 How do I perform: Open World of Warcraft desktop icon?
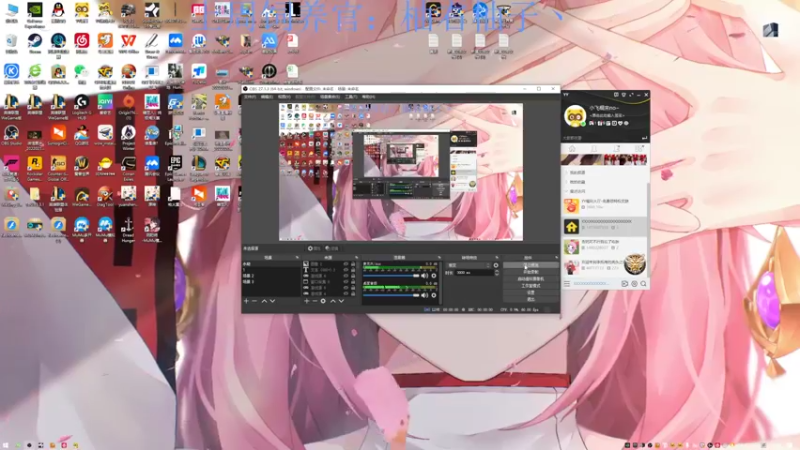(82, 166)
